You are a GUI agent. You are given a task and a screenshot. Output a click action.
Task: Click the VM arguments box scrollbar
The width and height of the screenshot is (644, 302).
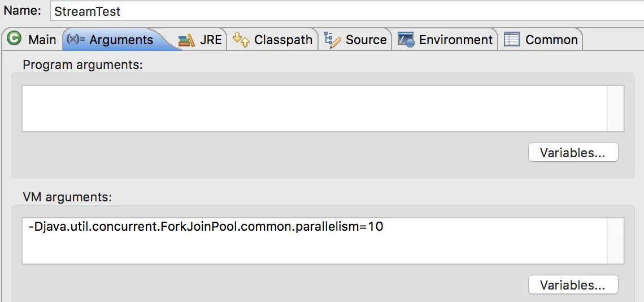(615, 241)
